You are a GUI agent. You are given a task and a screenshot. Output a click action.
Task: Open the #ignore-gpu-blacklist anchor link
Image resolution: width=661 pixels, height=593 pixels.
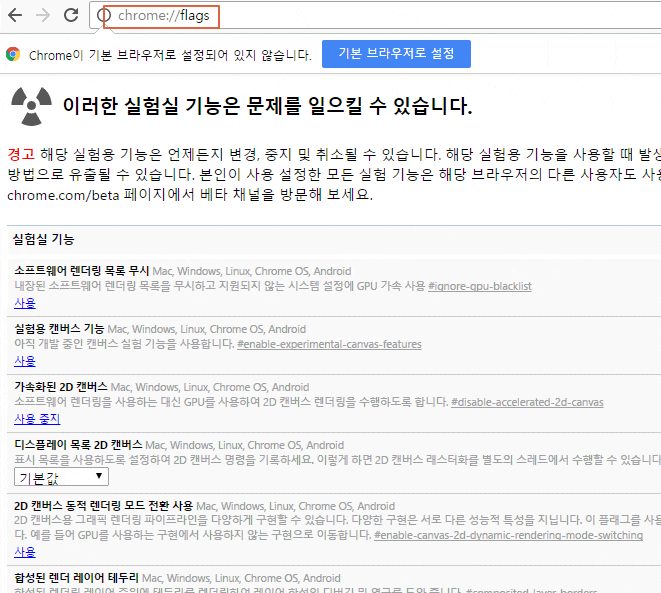click(480, 286)
